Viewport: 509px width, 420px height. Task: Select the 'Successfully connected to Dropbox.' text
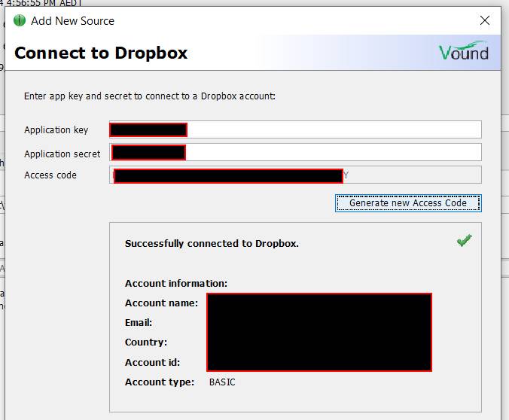[212, 243]
